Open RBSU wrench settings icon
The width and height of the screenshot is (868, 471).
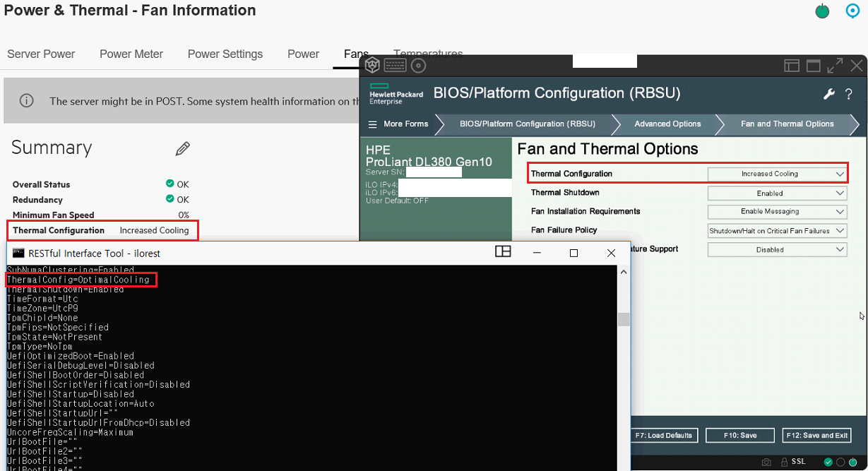point(830,94)
